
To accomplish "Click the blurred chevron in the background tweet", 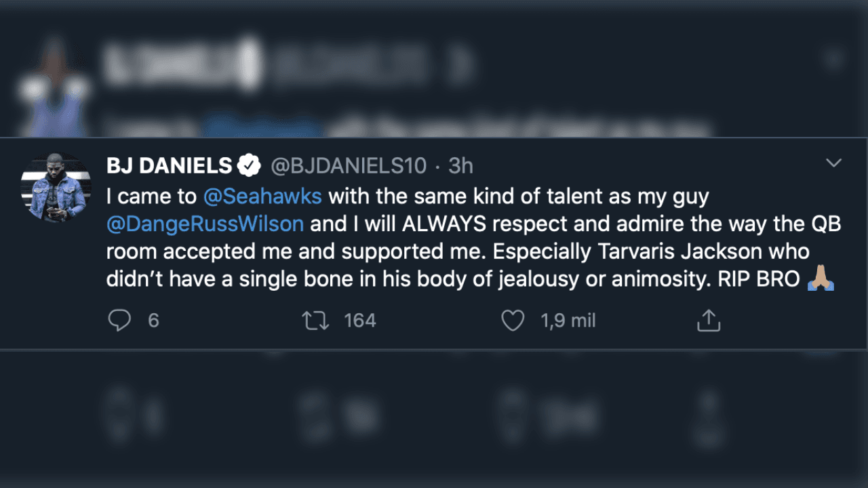I will [x=833, y=60].
